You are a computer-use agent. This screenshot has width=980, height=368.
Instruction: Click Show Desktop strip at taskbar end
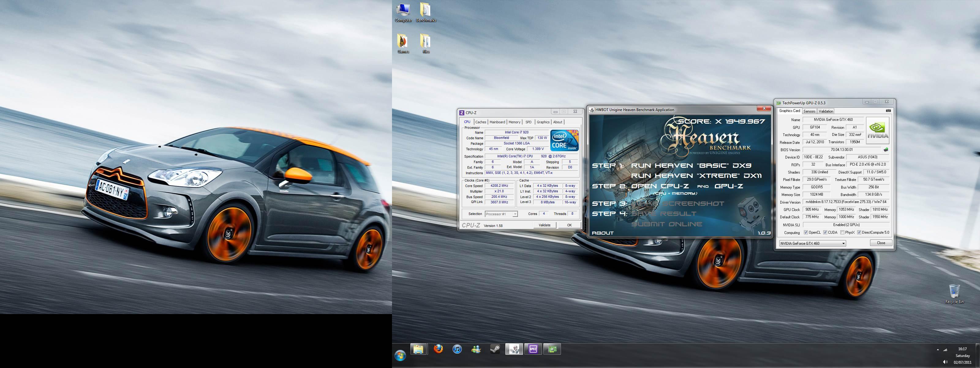(978, 355)
